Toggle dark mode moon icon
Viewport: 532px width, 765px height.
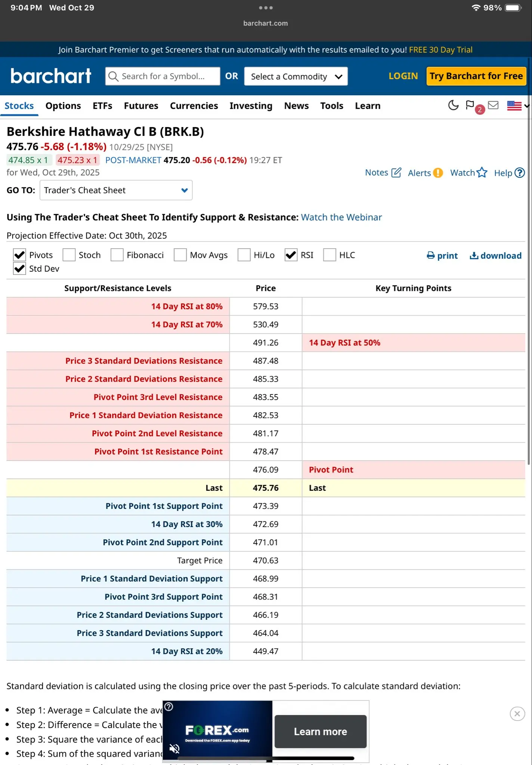click(453, 106)
